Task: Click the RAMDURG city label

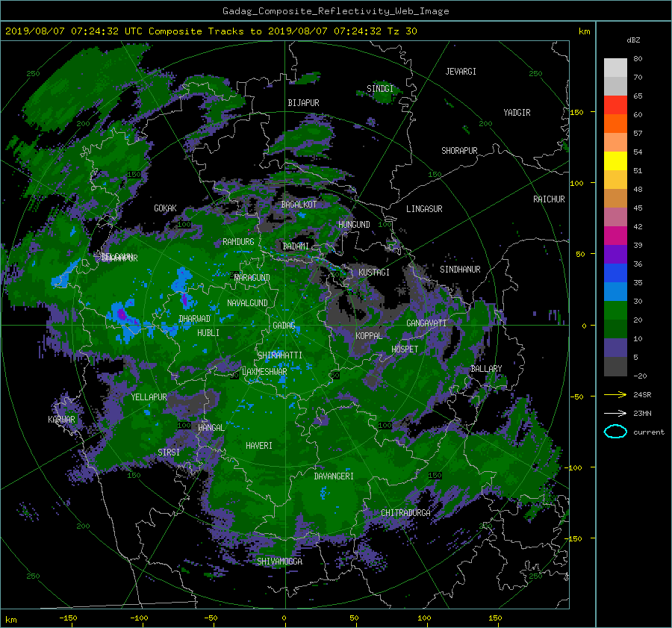Action: tap(238, 242)
